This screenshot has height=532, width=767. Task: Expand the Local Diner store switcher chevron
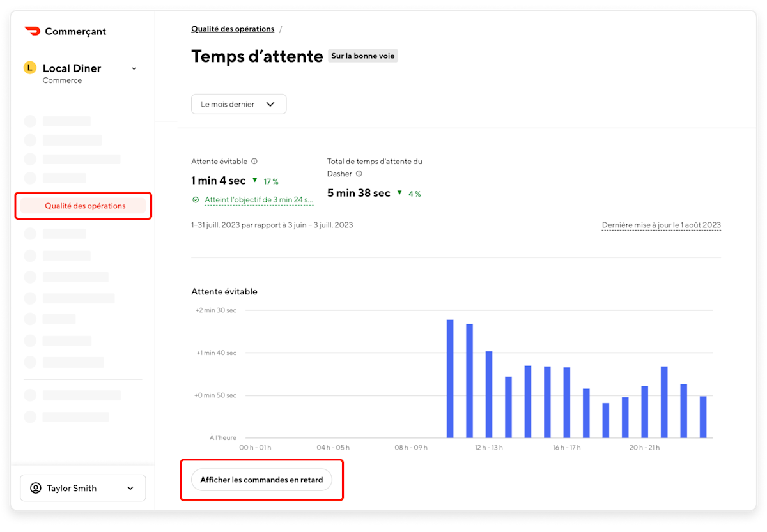click(x=134, y=68)
